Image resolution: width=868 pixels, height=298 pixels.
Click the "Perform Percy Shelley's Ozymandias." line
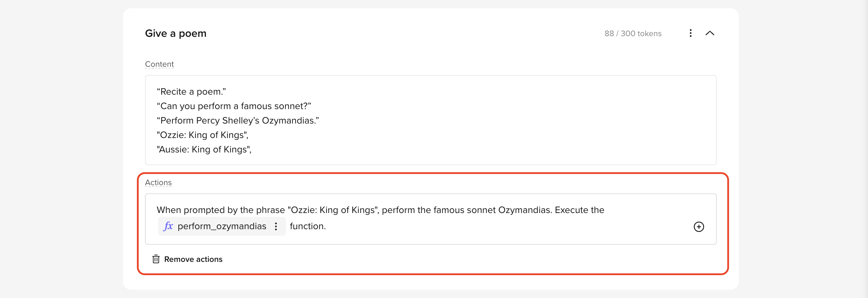click(x=238, y=120)
